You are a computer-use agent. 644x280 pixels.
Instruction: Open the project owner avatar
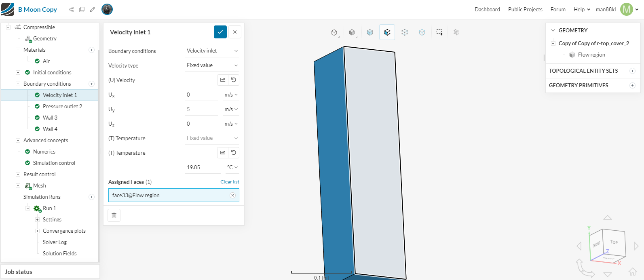coord(107,9)
